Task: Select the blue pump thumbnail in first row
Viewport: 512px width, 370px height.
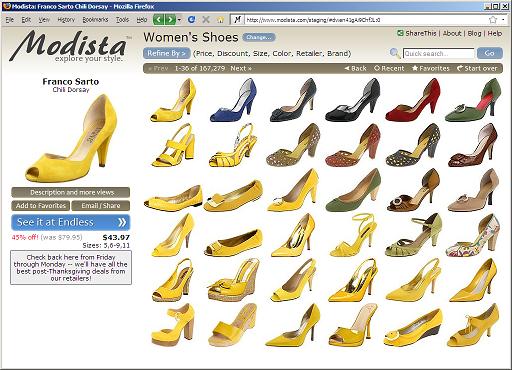Action: click(x=233, y=100)
